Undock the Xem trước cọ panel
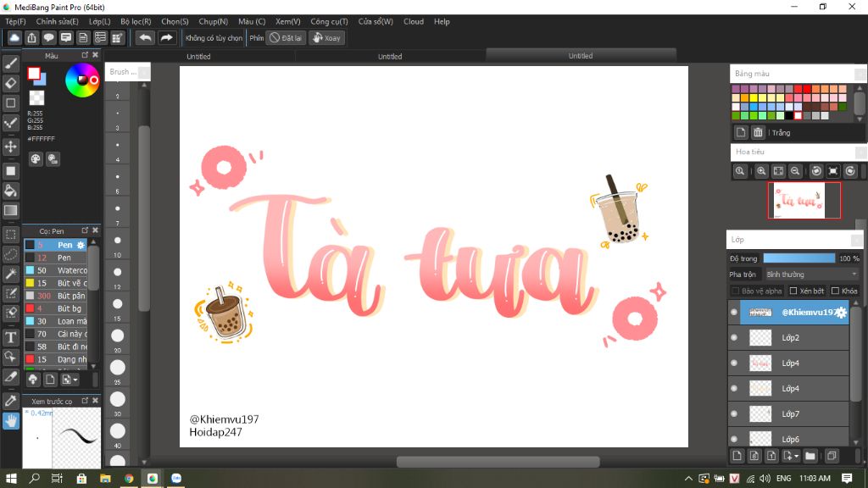The height and width of the screenshot is (488, 868). [x=85, y=401]
